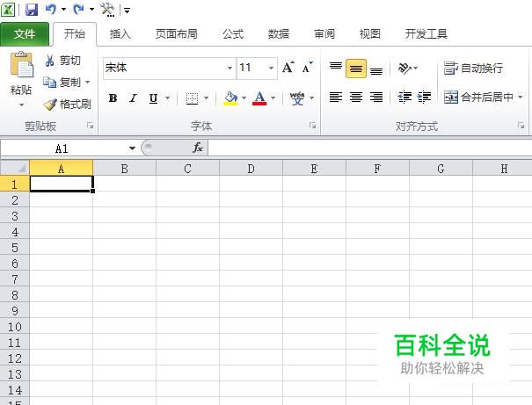Switch to the 数据 Data tab
The image size is (532, 405).
[279, 34]
